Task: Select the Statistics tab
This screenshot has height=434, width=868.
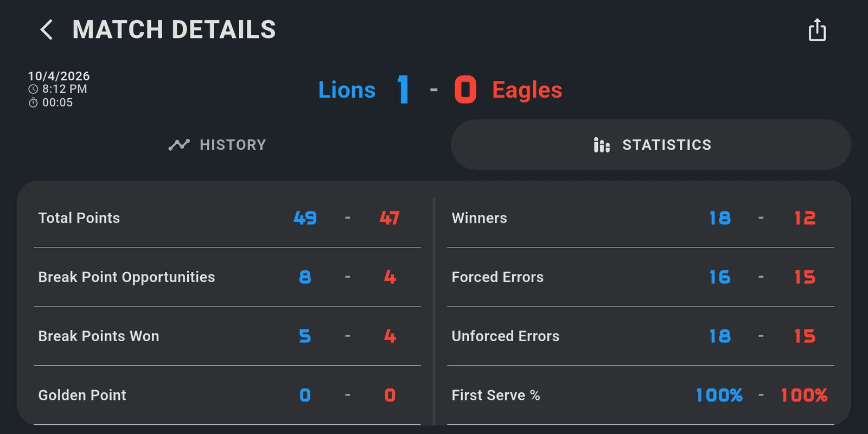Action: (x=651, y=145)
